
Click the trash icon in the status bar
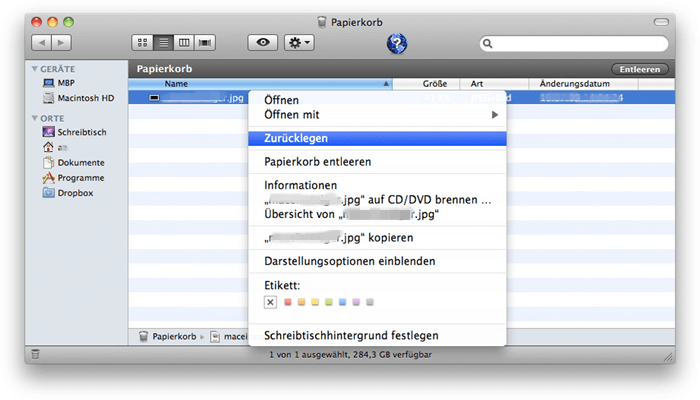tap(36, 354)
